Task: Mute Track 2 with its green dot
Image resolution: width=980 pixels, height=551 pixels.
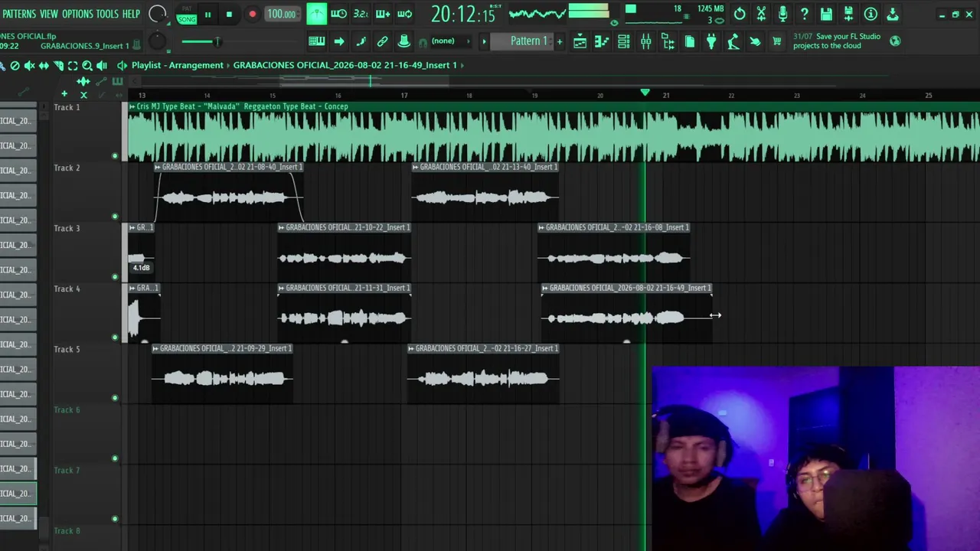Action: [x=115, y=217]
